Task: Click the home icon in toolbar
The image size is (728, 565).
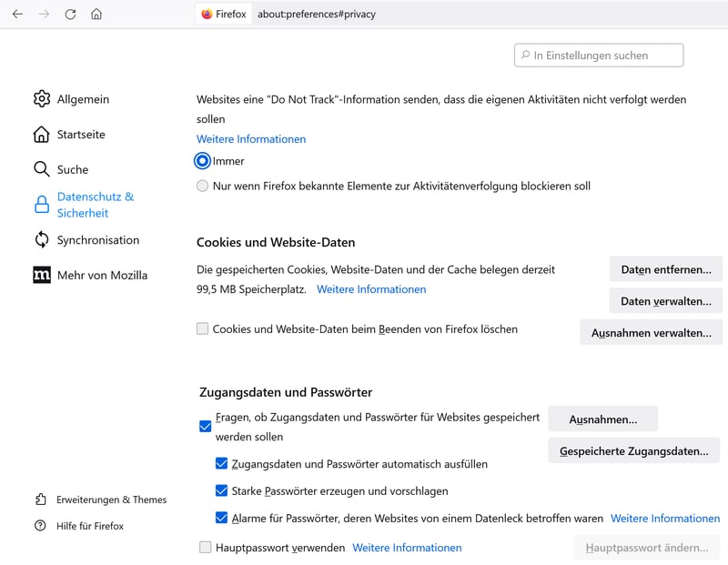Action: click(96, 15)
